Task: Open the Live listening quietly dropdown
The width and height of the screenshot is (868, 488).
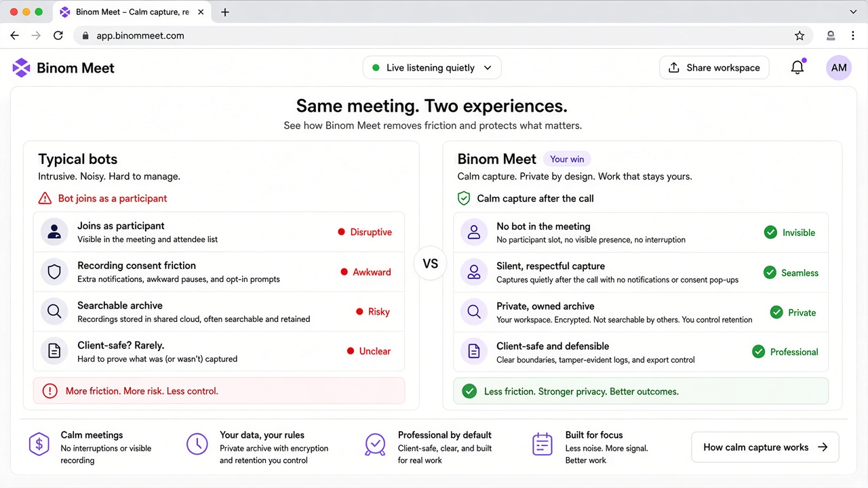Action: 432,68
